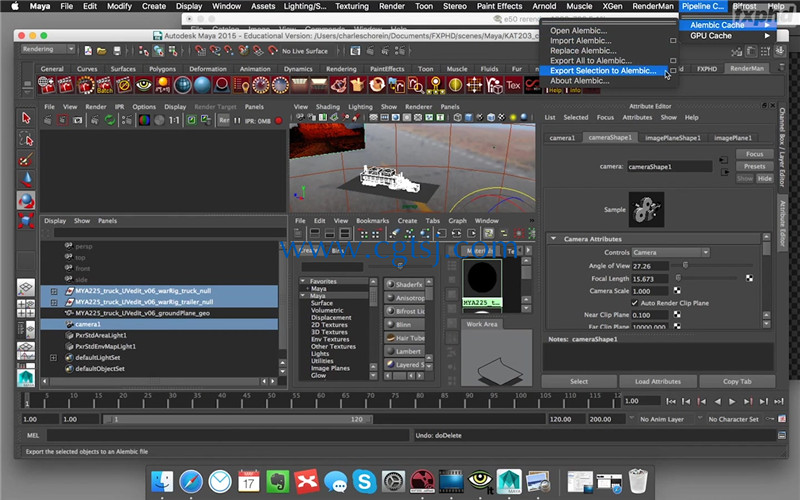
Task: Click the Batch render shelf icon
Action: [105, 85]
